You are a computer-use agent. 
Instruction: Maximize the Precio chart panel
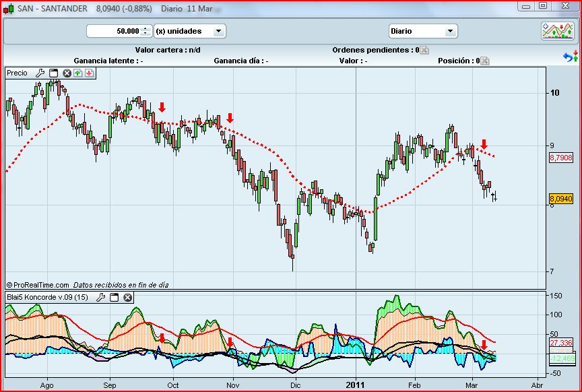click(54, 73)
